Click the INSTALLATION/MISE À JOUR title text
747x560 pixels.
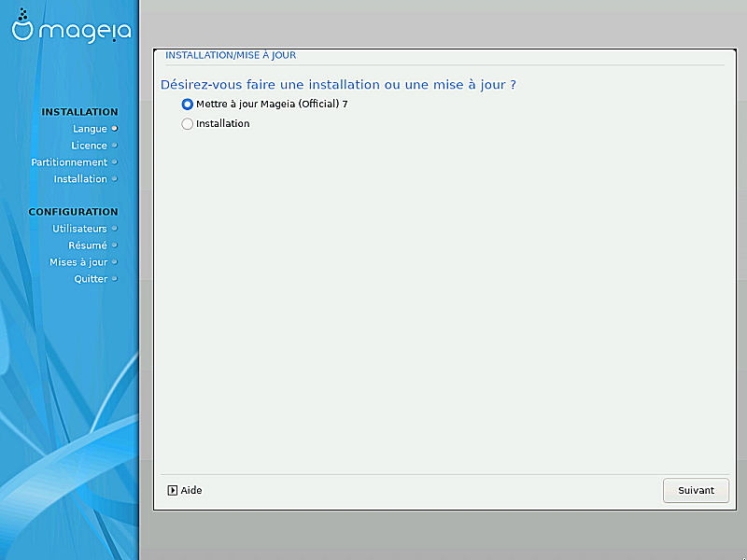(x=231, y=55)
